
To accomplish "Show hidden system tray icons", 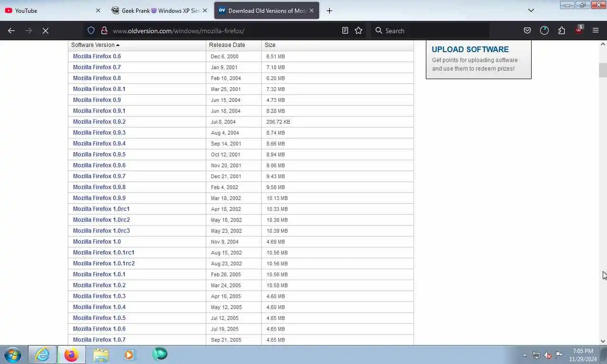I will 524,355.
